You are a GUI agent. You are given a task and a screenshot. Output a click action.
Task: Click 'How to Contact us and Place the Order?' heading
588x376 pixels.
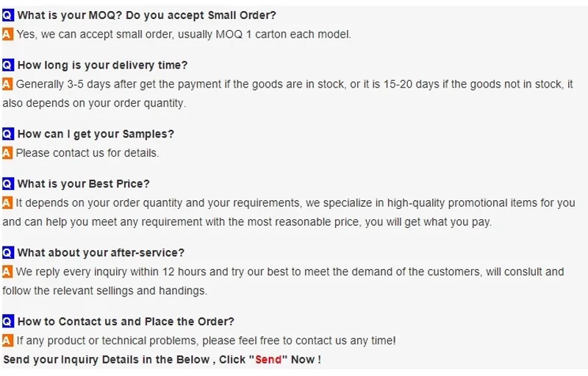126,322
